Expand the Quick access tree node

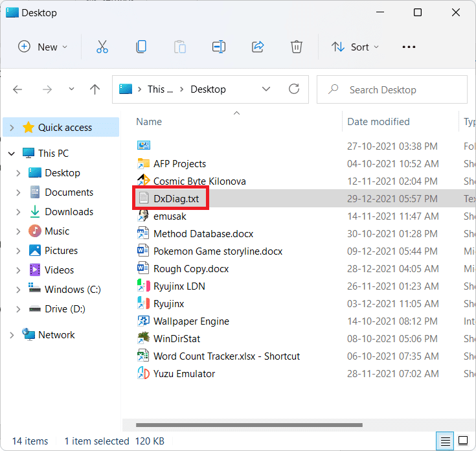[12, 128]
